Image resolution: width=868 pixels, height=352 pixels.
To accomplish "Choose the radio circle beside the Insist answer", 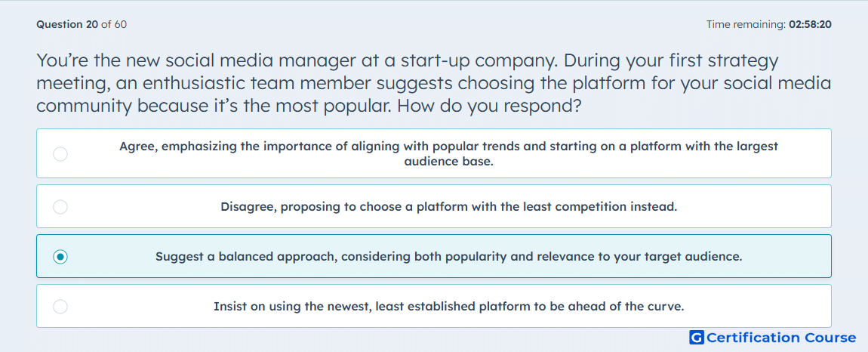I will [x=60, y=307].
